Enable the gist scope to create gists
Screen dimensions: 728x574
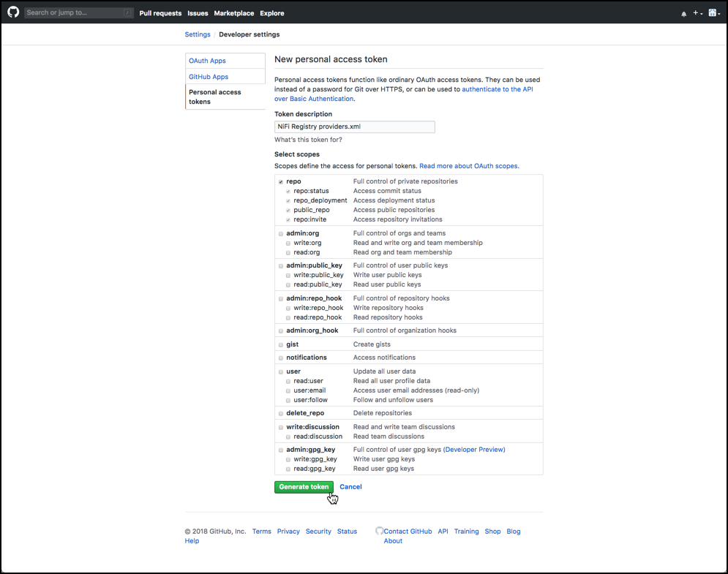click(280, 344)
